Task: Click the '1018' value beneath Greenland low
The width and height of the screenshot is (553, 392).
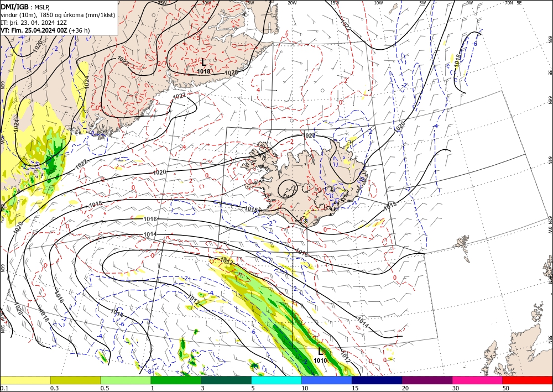Action: tap(204, 71)
